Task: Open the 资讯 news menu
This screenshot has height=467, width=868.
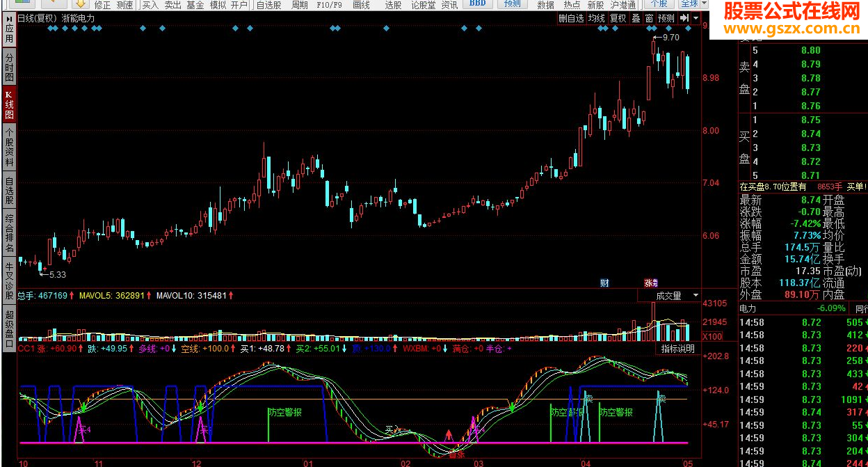Action: coord(449,4)
